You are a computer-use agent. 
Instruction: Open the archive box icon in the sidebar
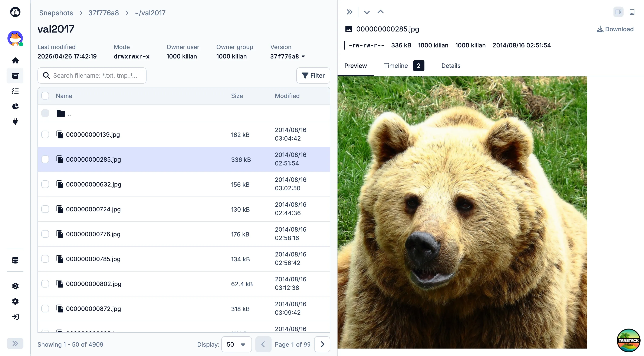(15, 76)
